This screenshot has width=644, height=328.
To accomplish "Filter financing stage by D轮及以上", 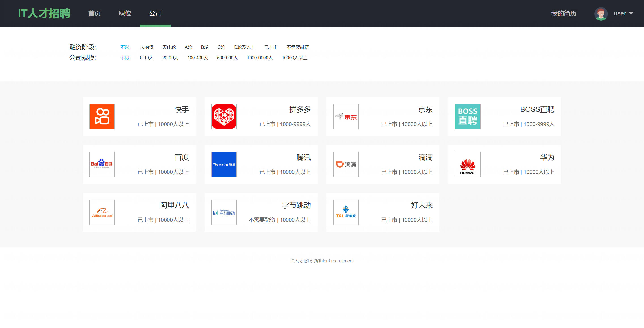I will coord(244,47).
